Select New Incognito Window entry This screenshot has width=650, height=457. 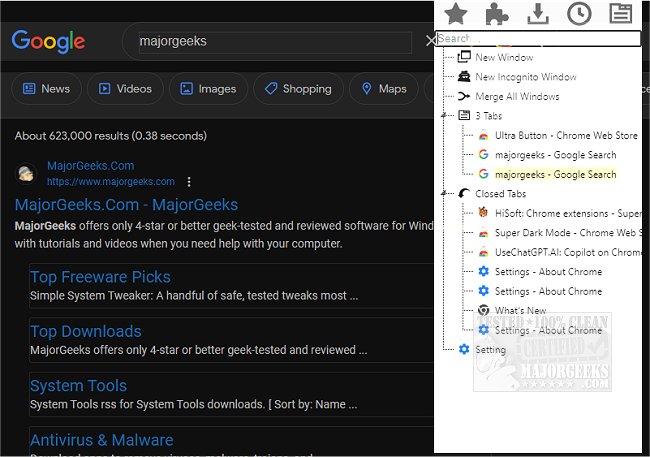[x=525, y=77]
